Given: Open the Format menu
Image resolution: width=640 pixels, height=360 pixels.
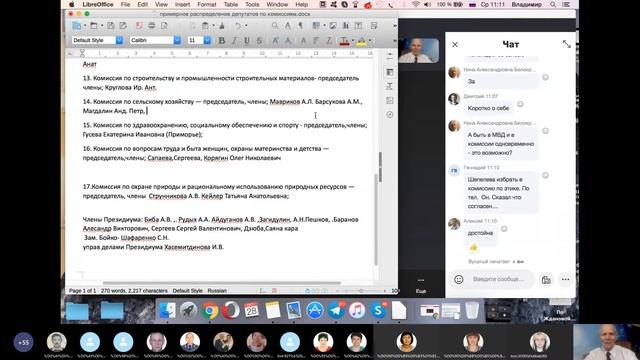Looking at the screenshot, I should pyautogui.click(x=207, y=4).
